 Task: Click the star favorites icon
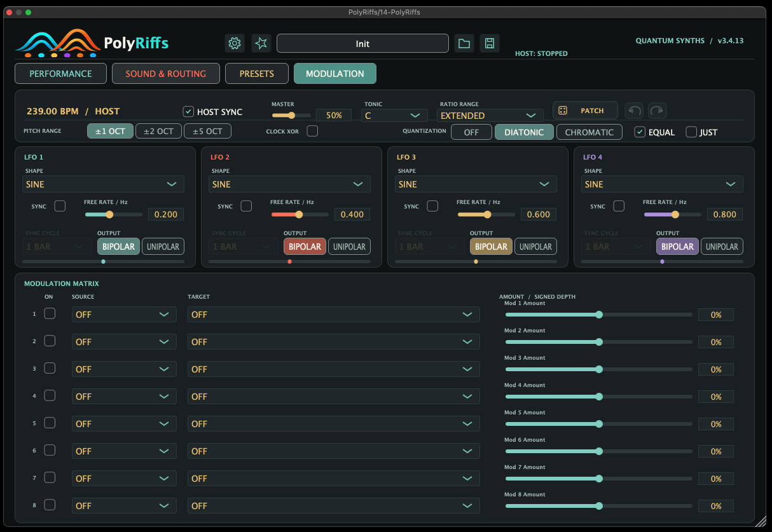[x=261, y=43]
